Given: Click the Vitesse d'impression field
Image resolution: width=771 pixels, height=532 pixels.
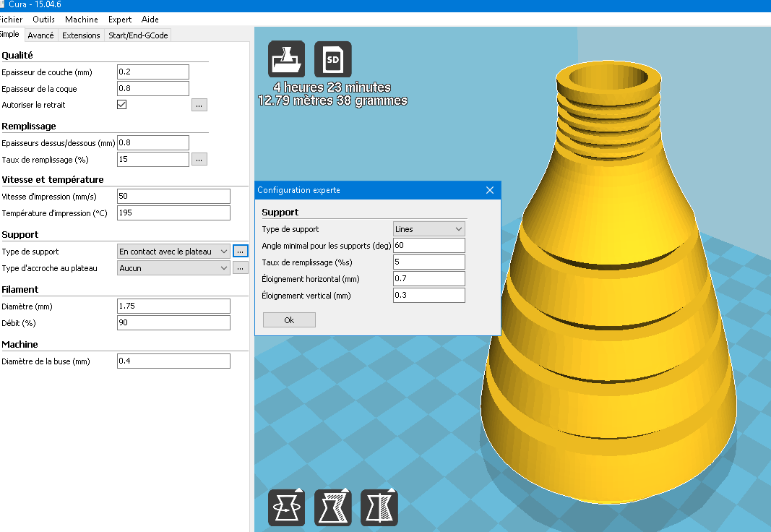Looking at the screenshot, I should tap(173, 196).
